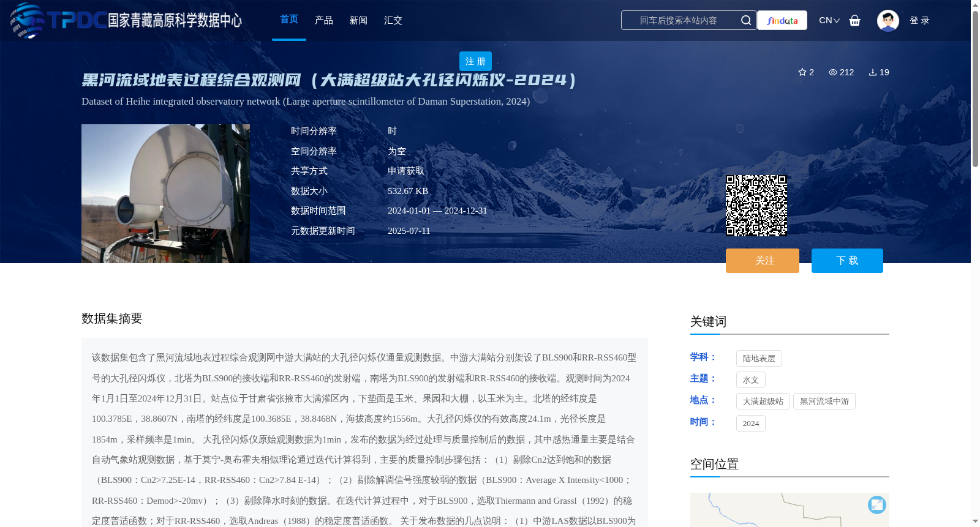Click the dataset QR code
Viewport: 980px width, 527px height.
tap(756, 206)
